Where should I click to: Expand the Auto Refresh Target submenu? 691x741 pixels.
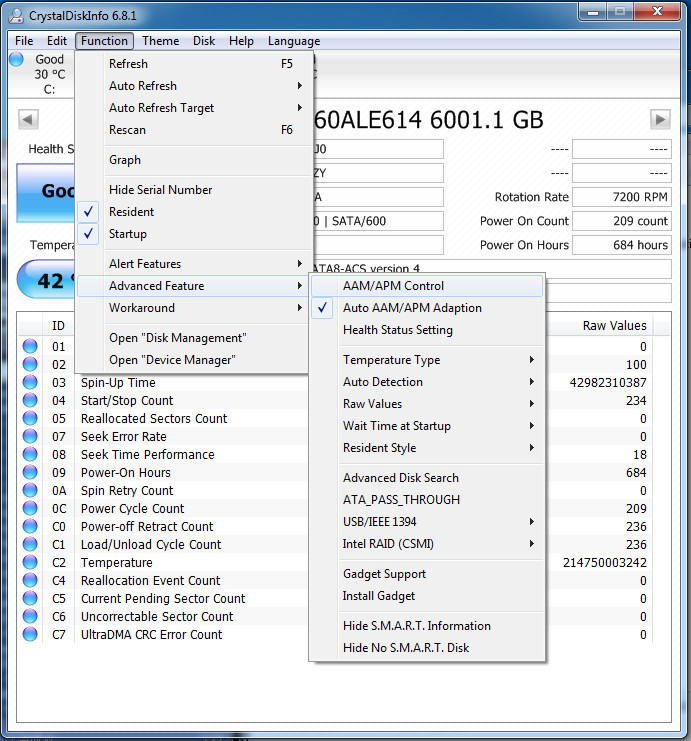coord(193,108)
